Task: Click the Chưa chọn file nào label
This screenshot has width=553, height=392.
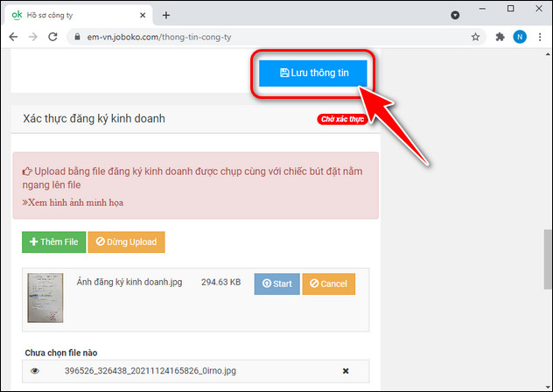Action: 61,353
